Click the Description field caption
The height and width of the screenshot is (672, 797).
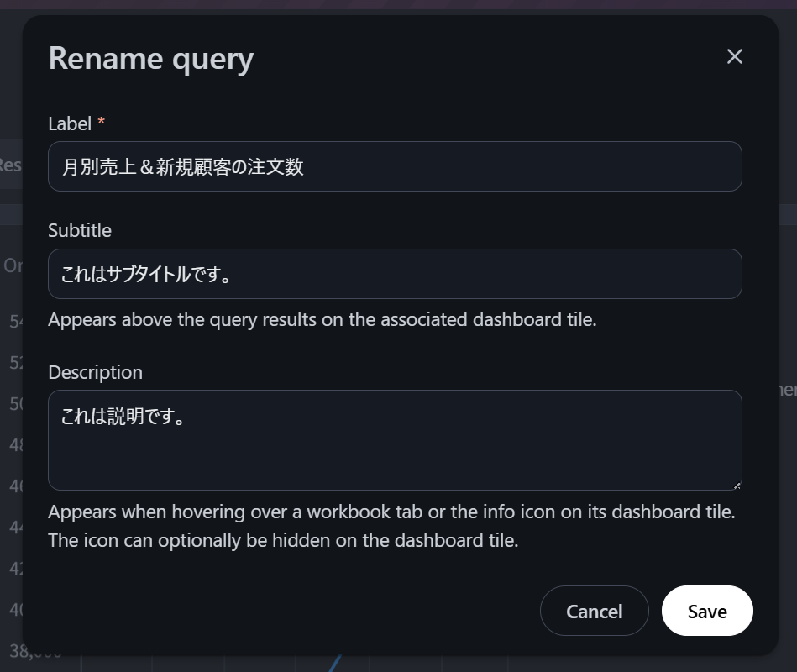tap(96, 373)
